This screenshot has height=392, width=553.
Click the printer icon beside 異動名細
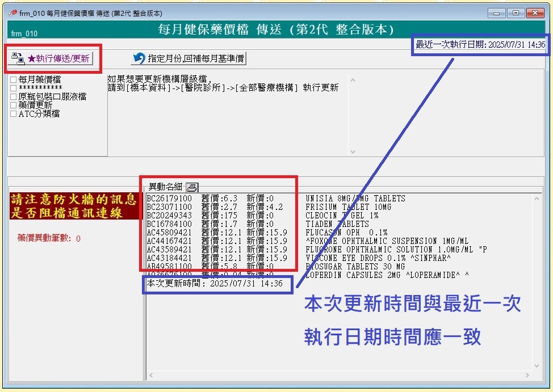(x=192, y=187)
